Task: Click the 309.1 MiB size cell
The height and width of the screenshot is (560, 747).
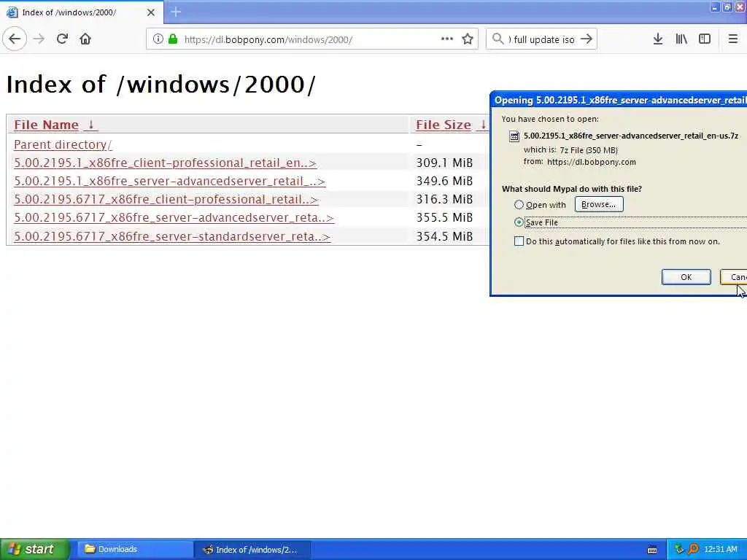Action: click(x=444, y=163)
